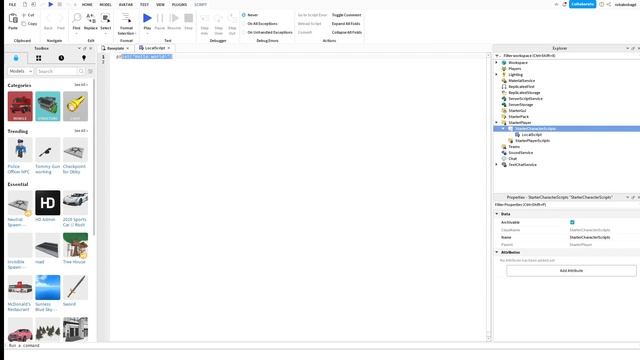The height and width of the screenshot is (360, 640).
Task: Click See All next to Trending
Action: pyautogui.click(x=81, y=131)
